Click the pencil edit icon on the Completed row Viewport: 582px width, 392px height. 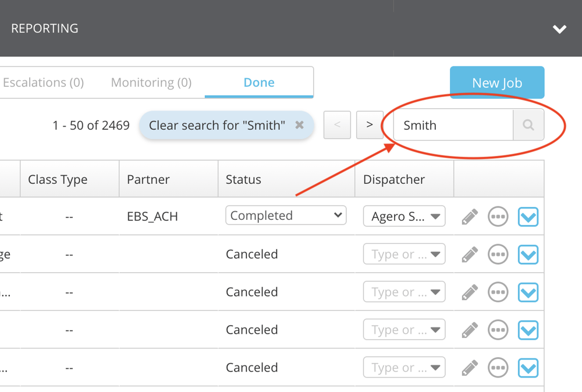coord(470,217)
